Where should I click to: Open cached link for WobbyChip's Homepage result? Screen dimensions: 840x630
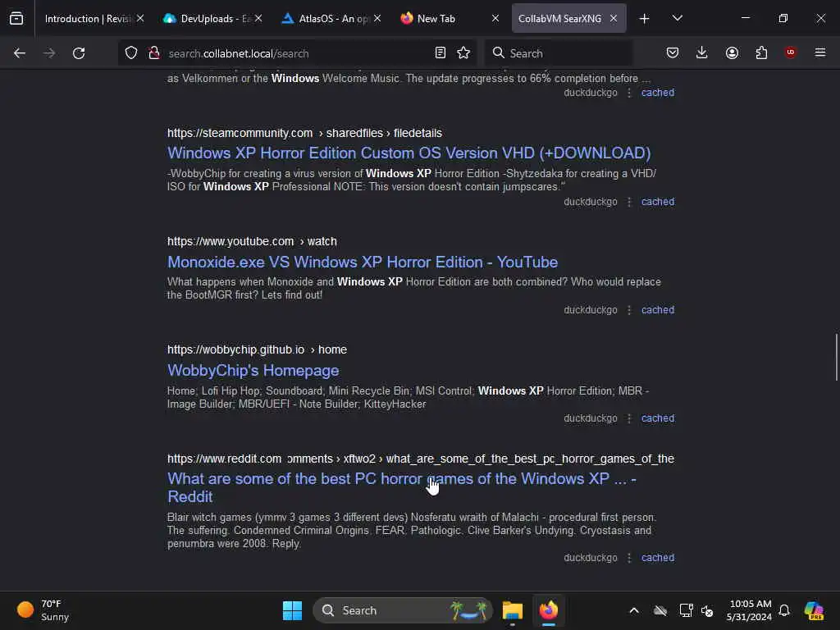click(x=658, y=418)
